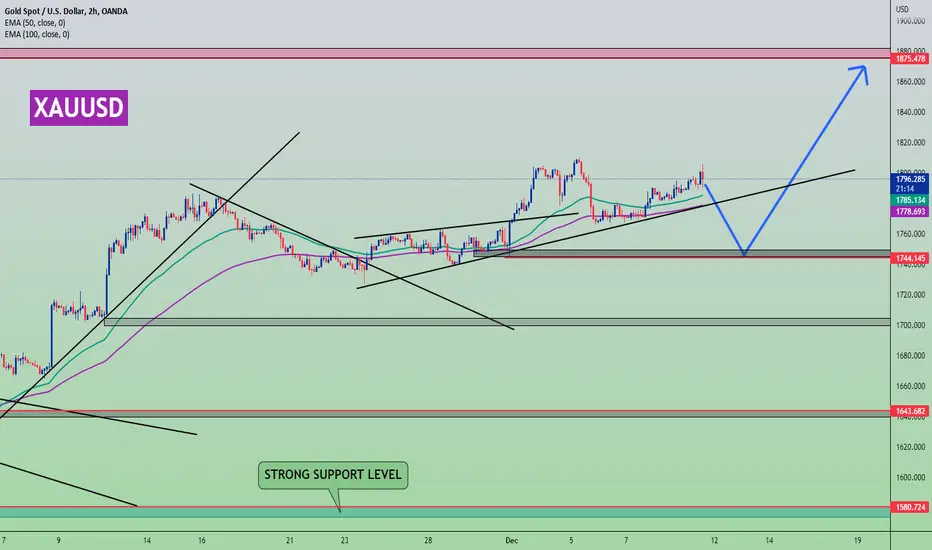This screenshot has width=932, height=550.
Task: Click the 1720.000 price axis tick
Action: coord(911,295)
